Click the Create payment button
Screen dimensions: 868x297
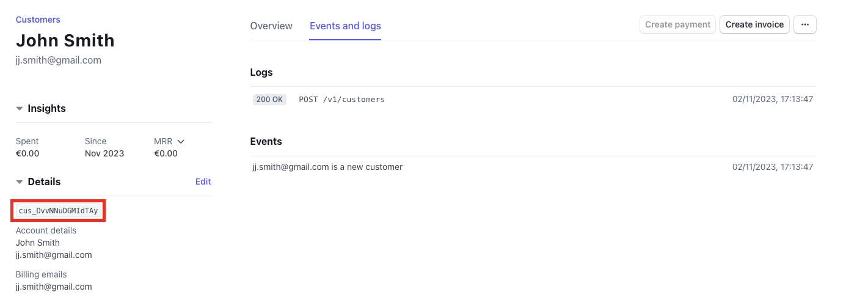click(x=677, y=24)
